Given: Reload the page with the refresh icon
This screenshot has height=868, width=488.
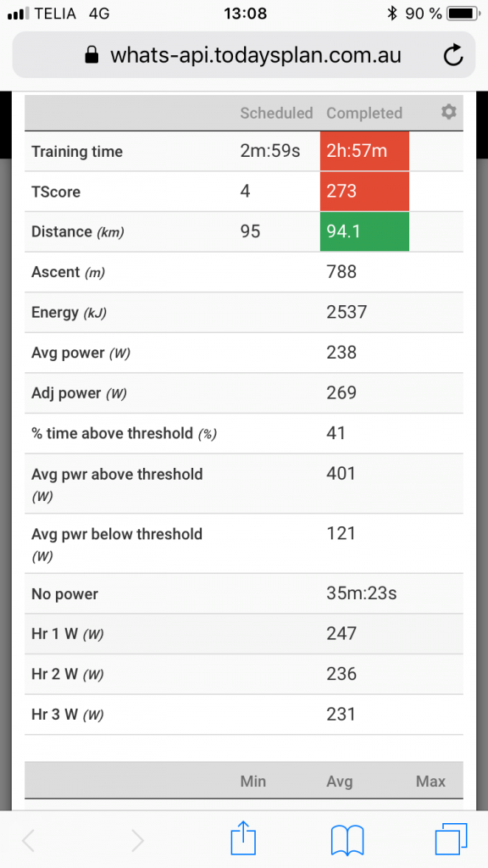Looking at the screenshot, I should click(453, 55).
